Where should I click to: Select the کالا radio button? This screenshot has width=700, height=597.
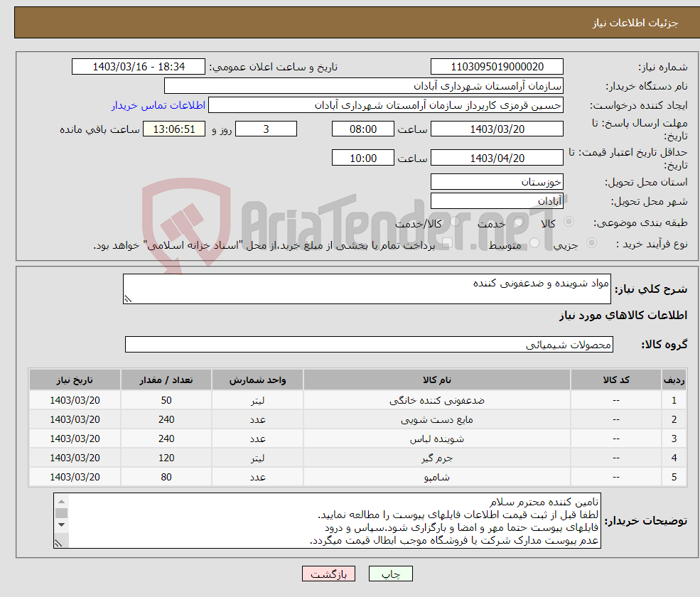click(x=569, y=221)
